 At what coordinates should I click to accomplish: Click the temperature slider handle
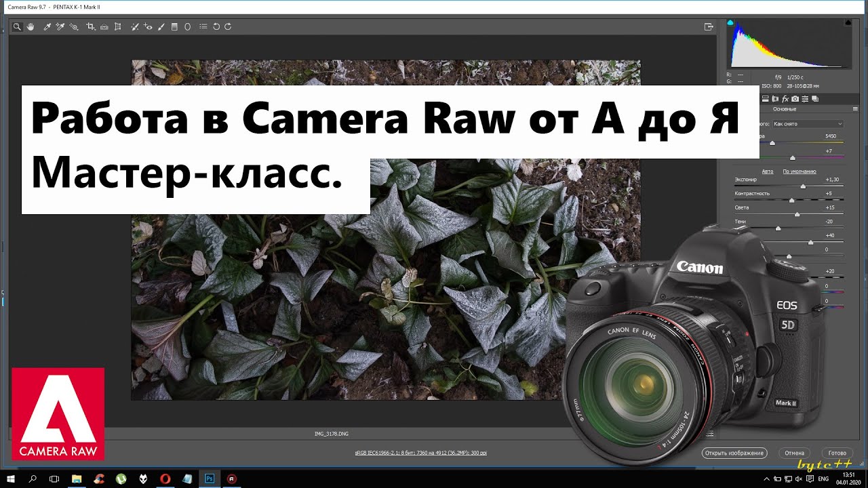click(x=772, y=143)
